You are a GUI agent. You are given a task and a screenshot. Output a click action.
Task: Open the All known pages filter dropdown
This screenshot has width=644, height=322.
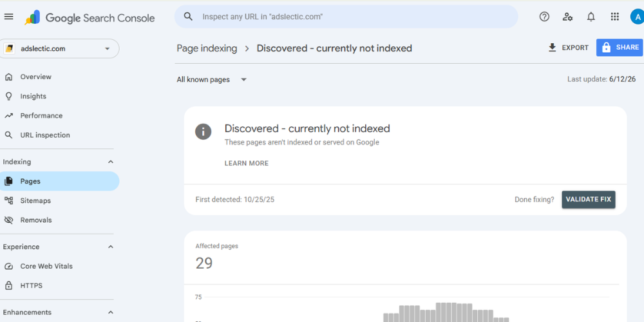[212, 80]
